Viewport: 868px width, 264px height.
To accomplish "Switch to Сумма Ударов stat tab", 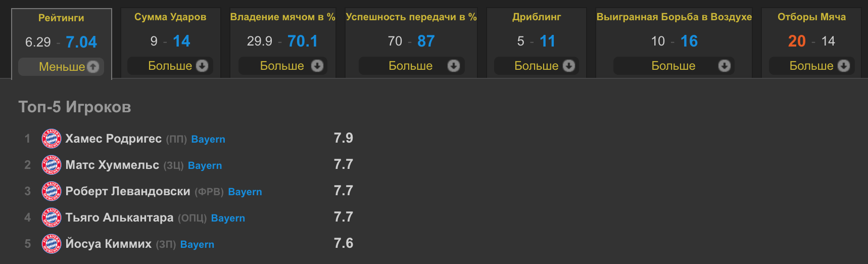I will point(170,17).
